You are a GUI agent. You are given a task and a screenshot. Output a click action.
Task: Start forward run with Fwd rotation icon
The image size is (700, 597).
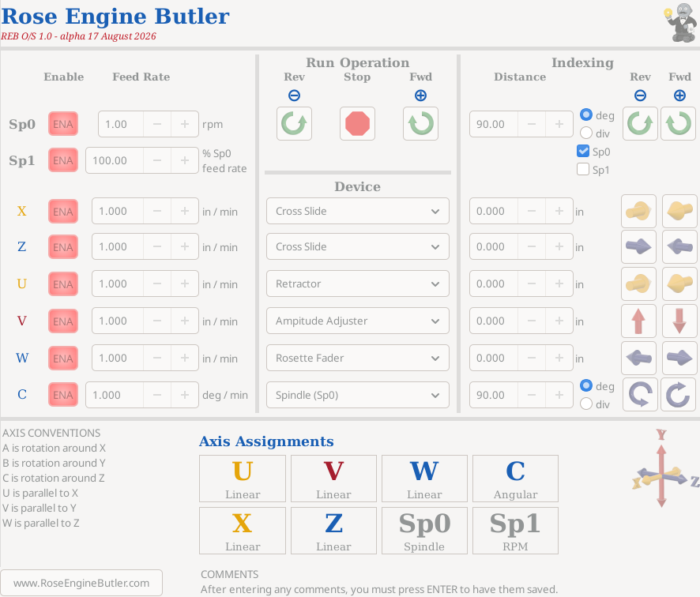420,124
